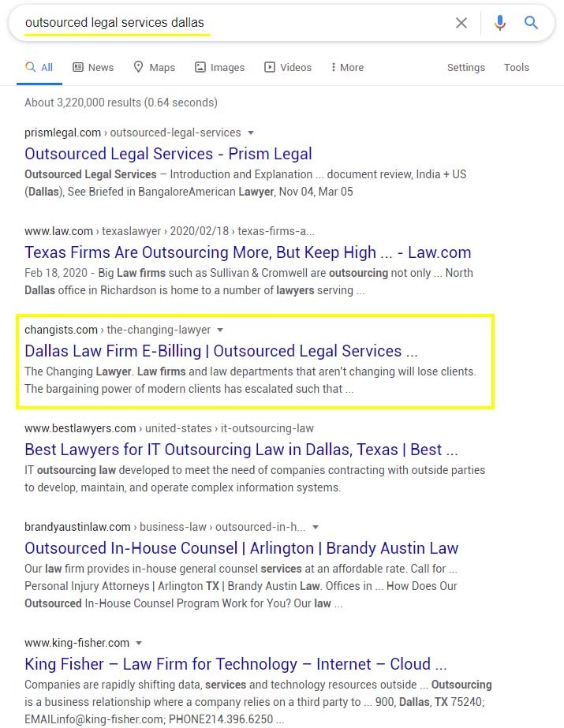Open Best Lawyers for IT Outsourcing Law result
The width and height of the screenshot is (564, 728).
coord(241,450)
